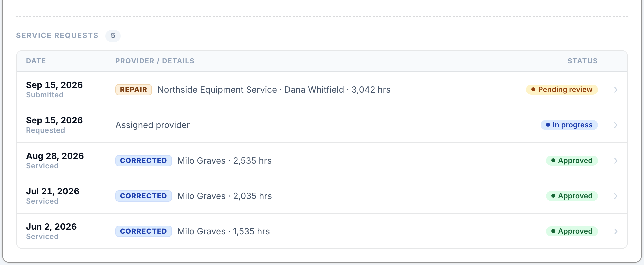
Task: Click Milo Graves · 2,535 hrs text
Action: [224, 161]
